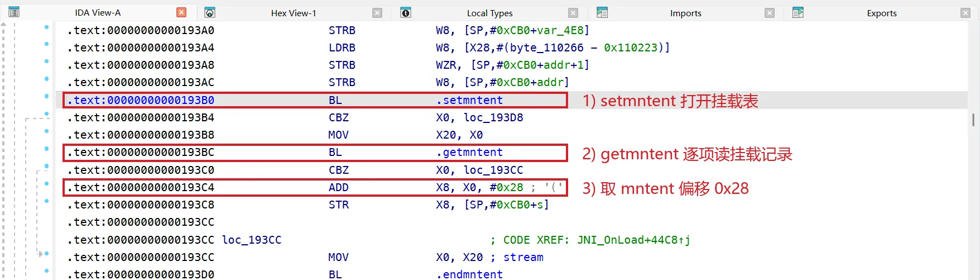Toggle breakpoint dot at address 193B0
The height and width of the screenshot is (280, 980).
pos(46,96)
